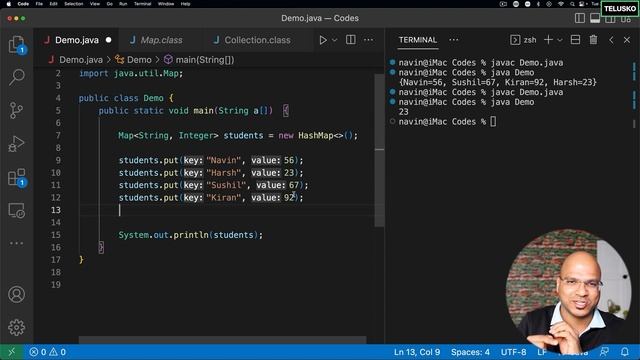640x360 pixels.
Task: Create a new terminal with plus icon
Action: click(549, 40)
